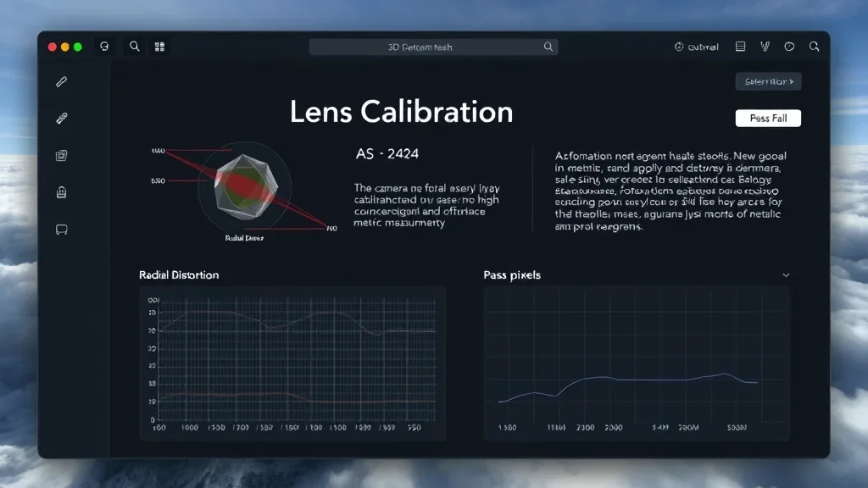
Task: Minimize the window with the yellow button
Action: tap(64, 47)
